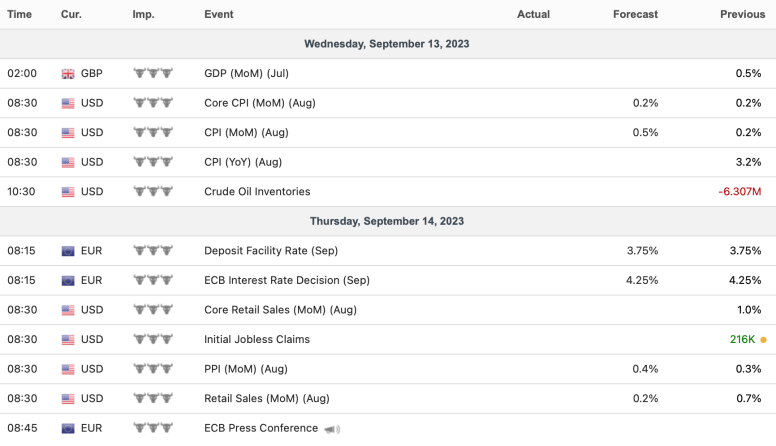Click the EU flag in the ECB Press Conference row
Image resolution: width=776 pixels, height=446 pixels.
pos(68,428)
